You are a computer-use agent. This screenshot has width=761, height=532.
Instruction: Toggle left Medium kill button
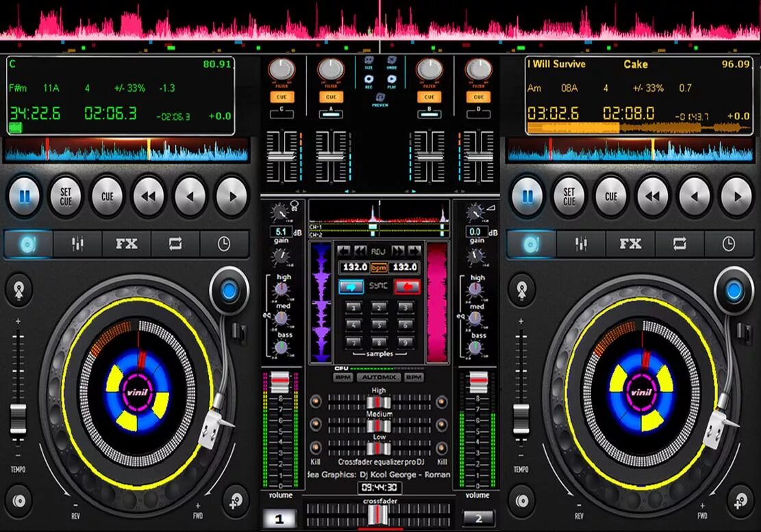316,425
